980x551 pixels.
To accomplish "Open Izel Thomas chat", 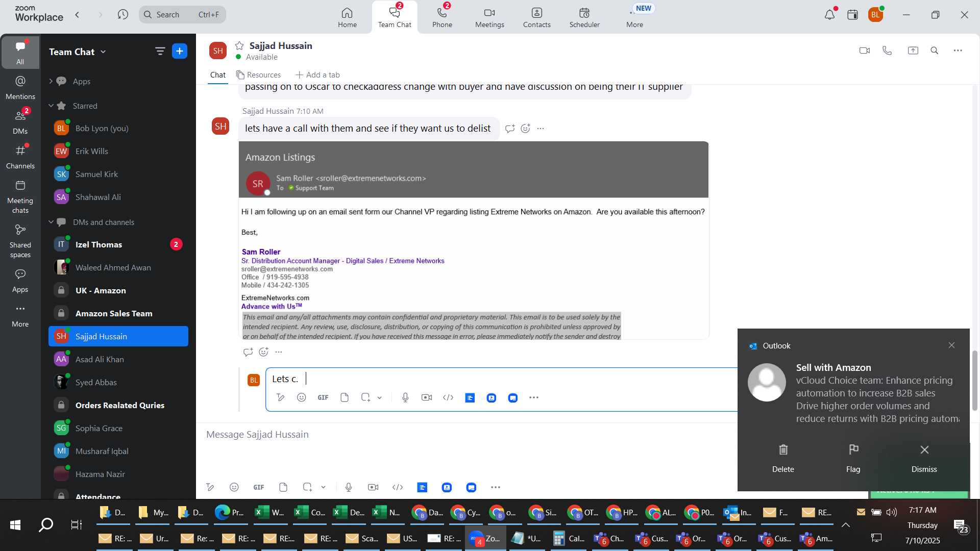I will point(118,244).
